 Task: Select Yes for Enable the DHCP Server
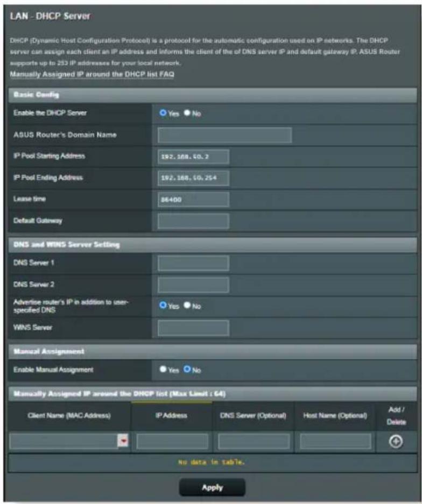[163, 113]
